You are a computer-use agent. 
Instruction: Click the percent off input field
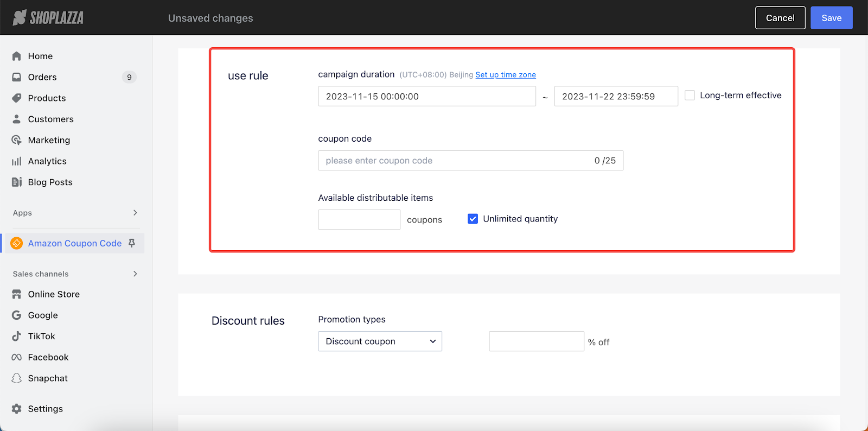pyautogui.click(x=537, y=341)
